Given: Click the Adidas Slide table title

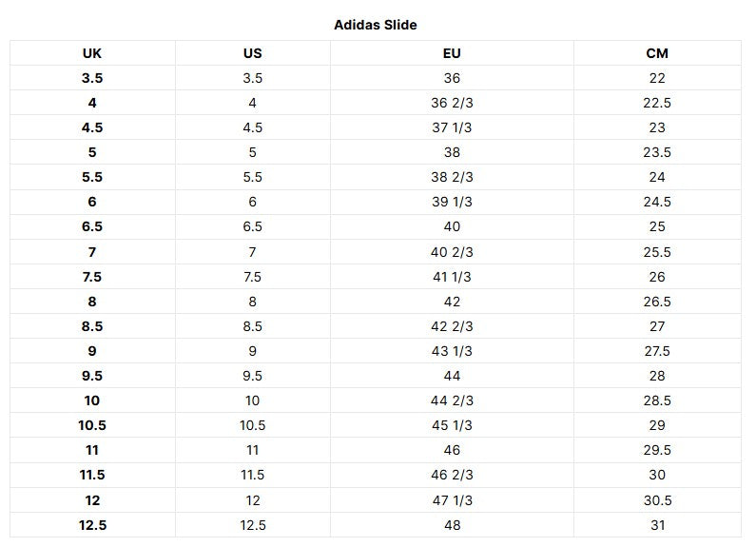Looking at the screenshot, I should point(375,25).
